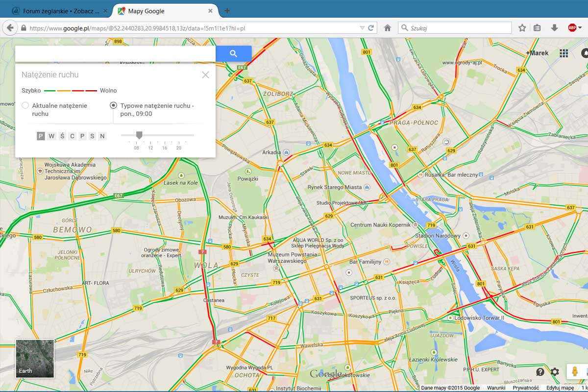Screen dimensions: 588x392
Task: Click the 16 hour mark on slider
Action: point(165,148)
